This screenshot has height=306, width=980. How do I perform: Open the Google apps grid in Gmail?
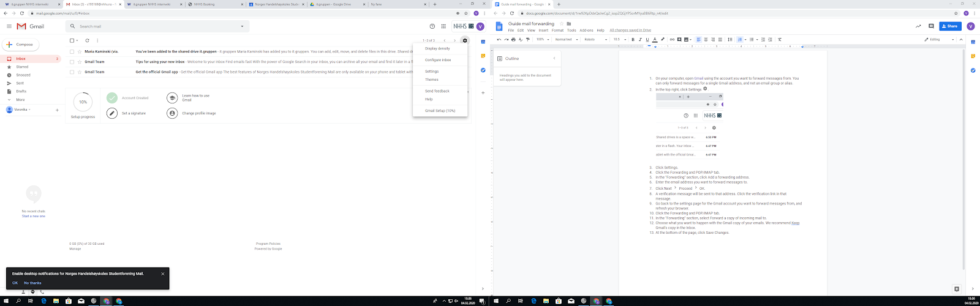point(443,26)
